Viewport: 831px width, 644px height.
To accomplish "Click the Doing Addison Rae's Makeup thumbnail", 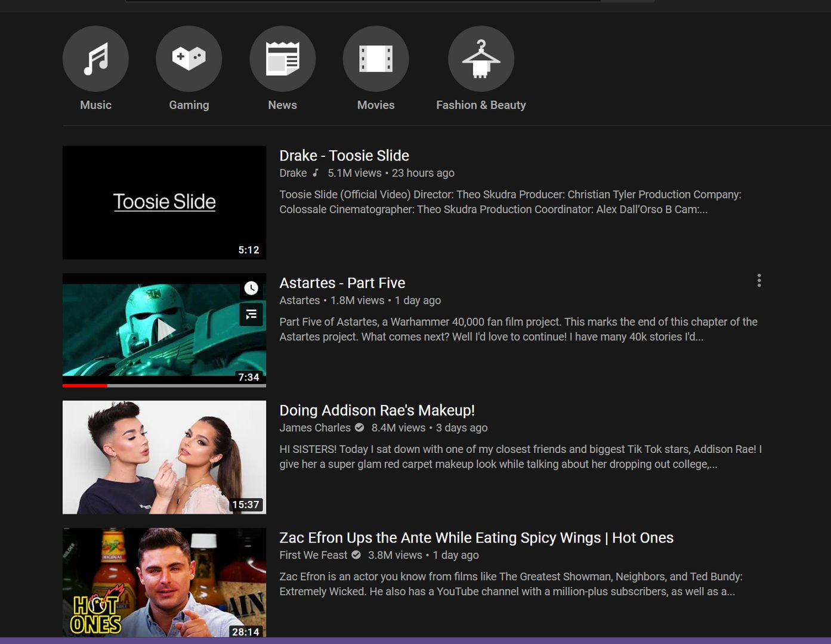I will [x=164, y=457].
